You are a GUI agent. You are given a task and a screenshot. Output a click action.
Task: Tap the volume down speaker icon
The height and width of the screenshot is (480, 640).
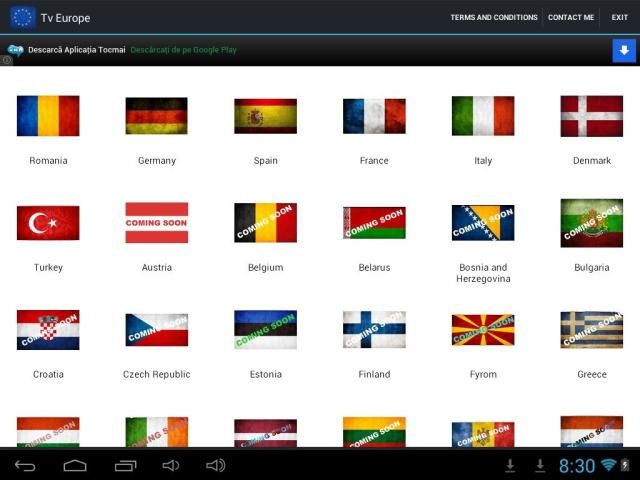coord(170,466)
